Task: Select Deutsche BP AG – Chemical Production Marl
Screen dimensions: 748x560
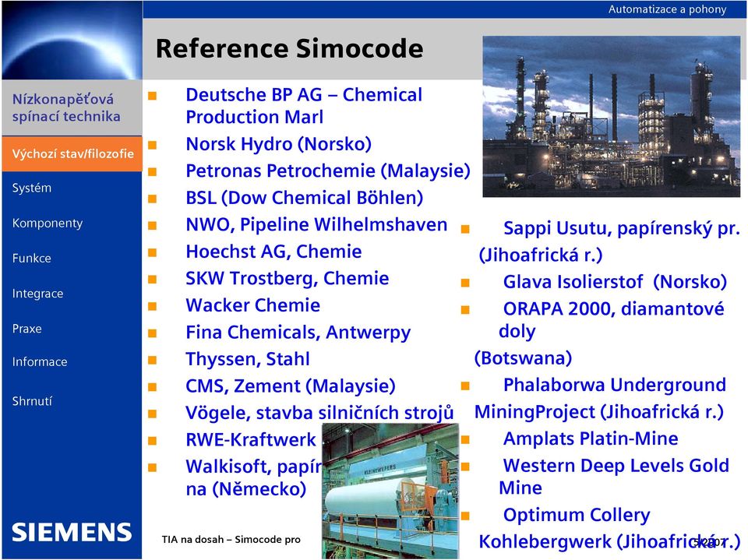Action: [304, 106]
